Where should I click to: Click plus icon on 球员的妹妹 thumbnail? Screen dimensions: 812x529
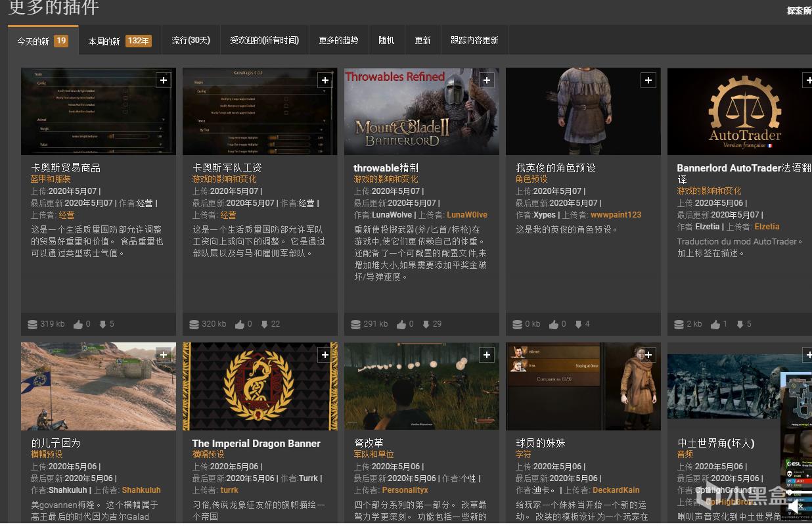pyautogui.click(x=648, y=355)
